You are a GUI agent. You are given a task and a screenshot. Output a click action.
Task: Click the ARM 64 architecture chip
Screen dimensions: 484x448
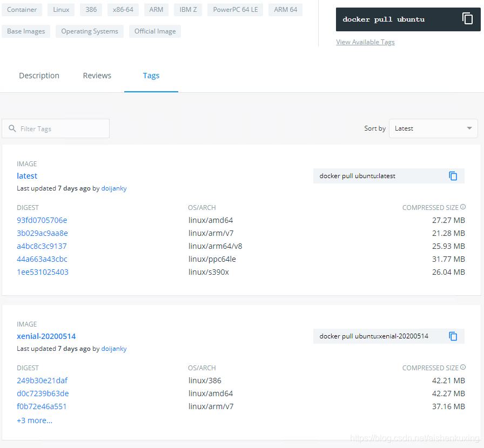[286, 10]
